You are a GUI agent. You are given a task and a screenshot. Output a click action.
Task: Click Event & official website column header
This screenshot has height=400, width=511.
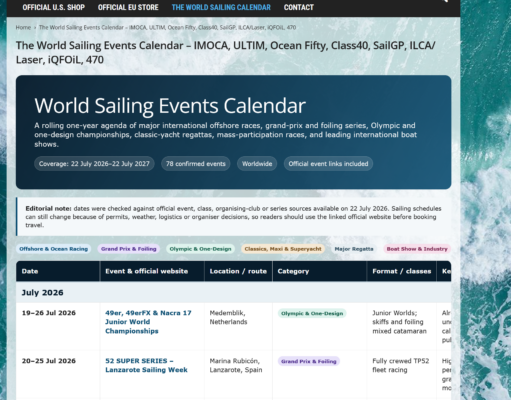pyautogui.click(x=152, y=271)
